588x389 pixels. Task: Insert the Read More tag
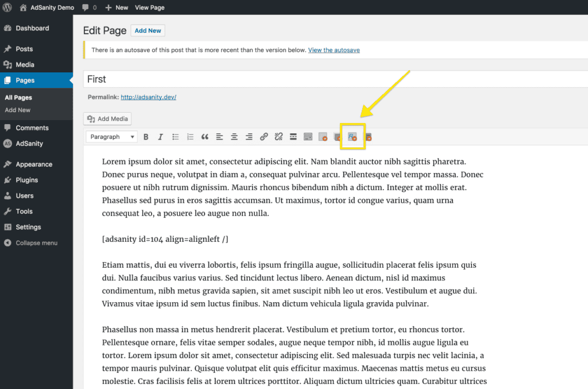click(x=293, y=136)
